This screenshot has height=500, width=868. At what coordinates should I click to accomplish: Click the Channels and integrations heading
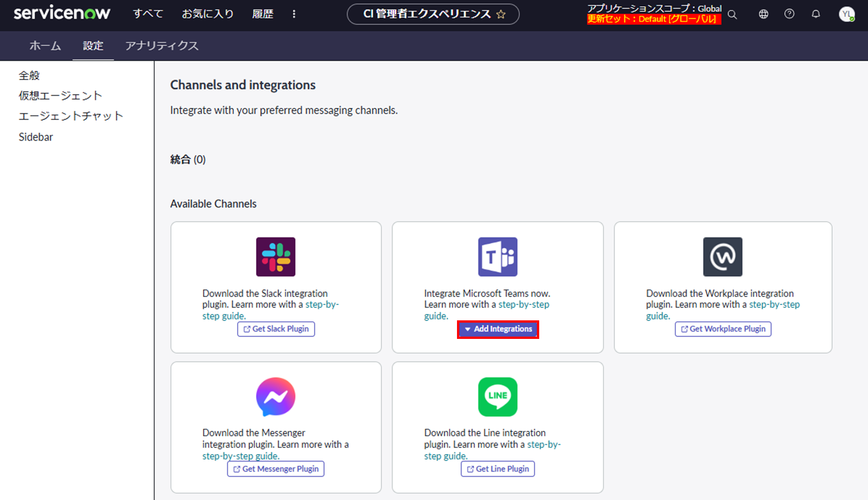pos(243,85)
